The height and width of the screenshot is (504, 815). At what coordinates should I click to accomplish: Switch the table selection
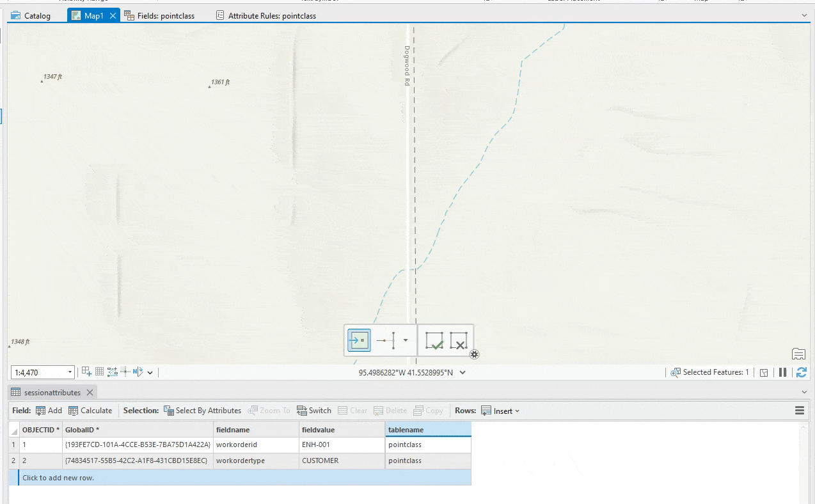click(x=314, y=411)
